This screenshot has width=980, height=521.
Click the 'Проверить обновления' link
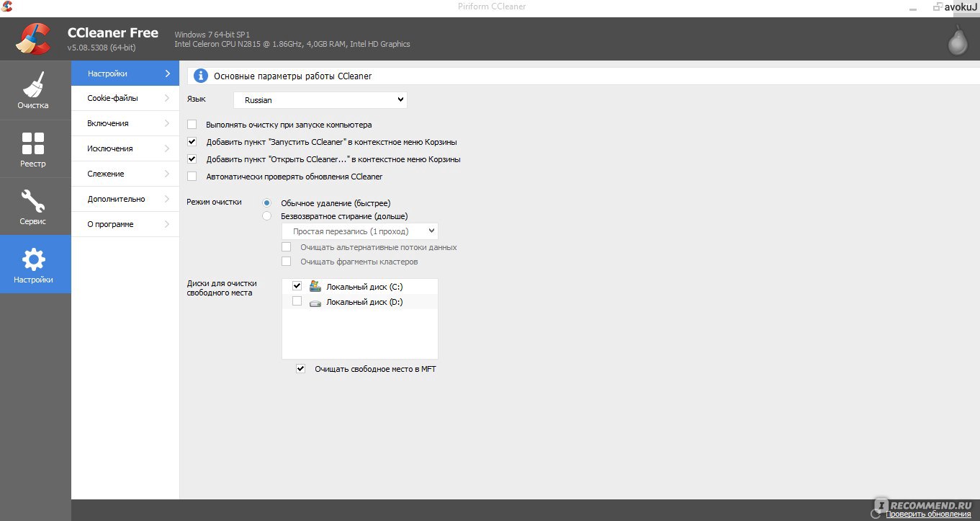click(928, 514)
